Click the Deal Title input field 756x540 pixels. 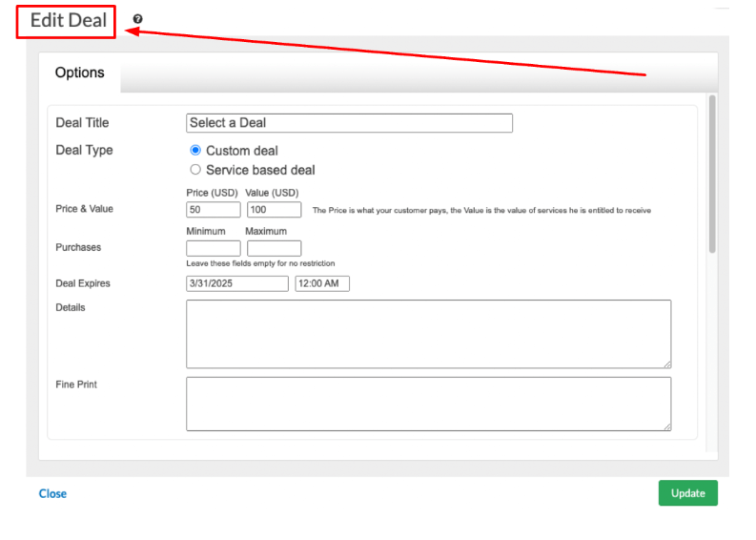pyautogui.click(x=349, y=123)
